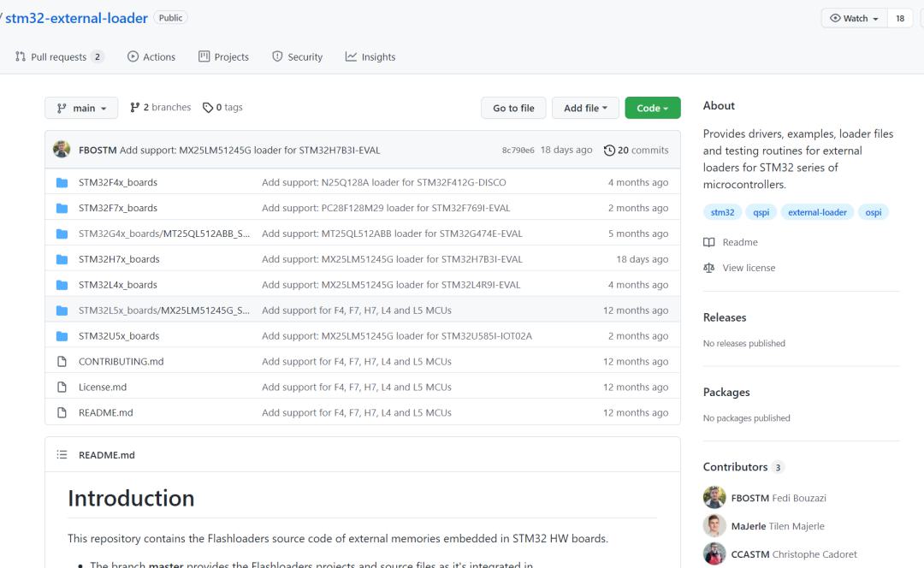Select the qspi topic tag
Image resolution: width=924 pixels, height=568 pixels.
tap(761, 212)
